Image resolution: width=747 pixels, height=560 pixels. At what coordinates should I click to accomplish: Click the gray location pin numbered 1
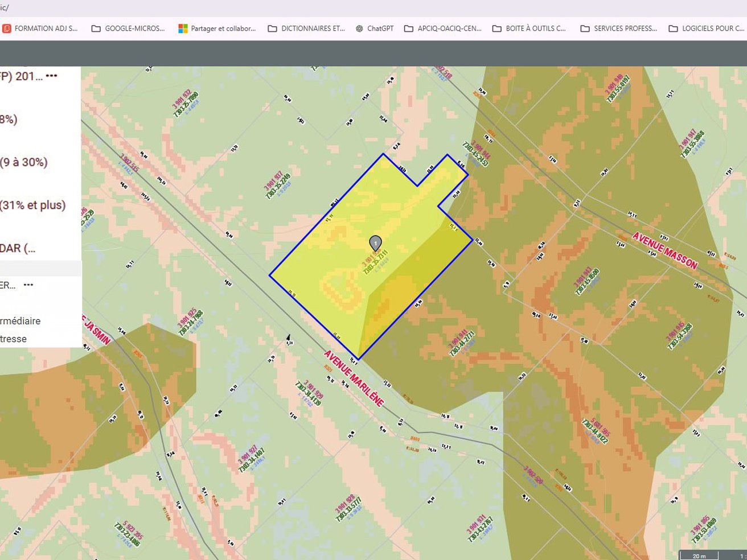point(375,243)
